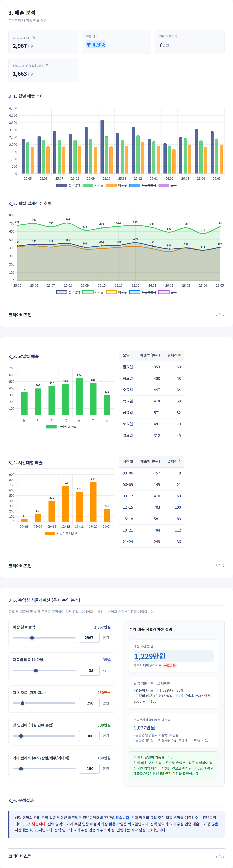
Task: Click the 9 / 17 page number
Action: click(220, 856)
